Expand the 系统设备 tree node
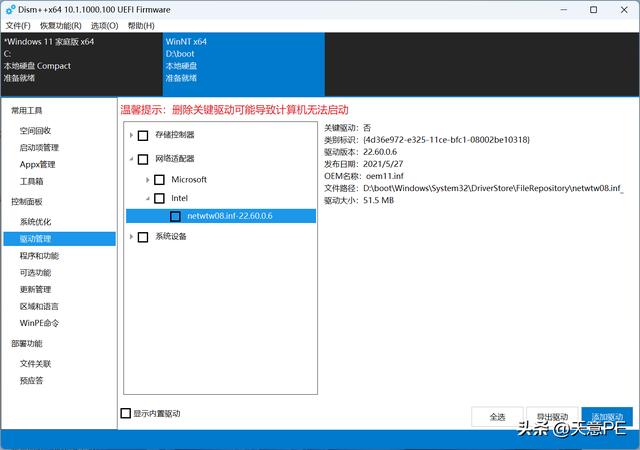This screenshot has height=450, width=640. [x=131, y=236]
